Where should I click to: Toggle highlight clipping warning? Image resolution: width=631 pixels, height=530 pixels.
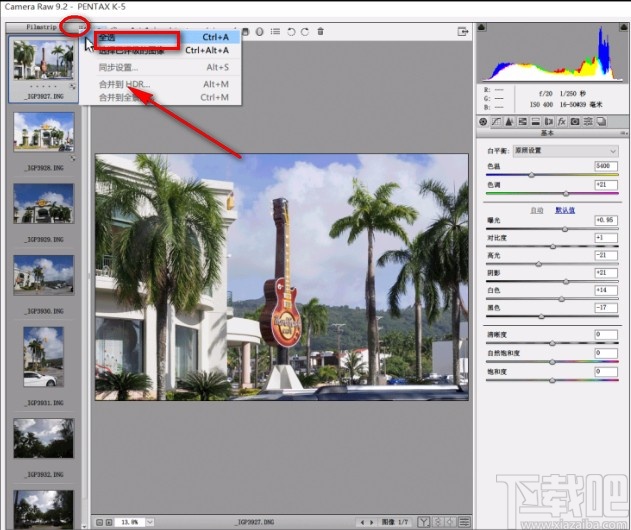coord(623,27)
